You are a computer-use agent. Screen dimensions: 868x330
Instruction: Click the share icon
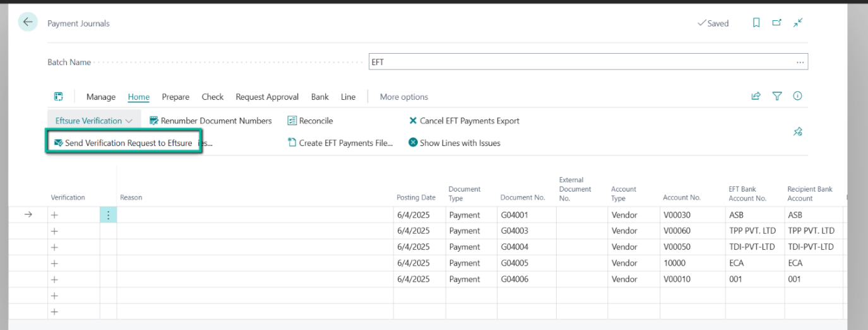pos(756,96)
